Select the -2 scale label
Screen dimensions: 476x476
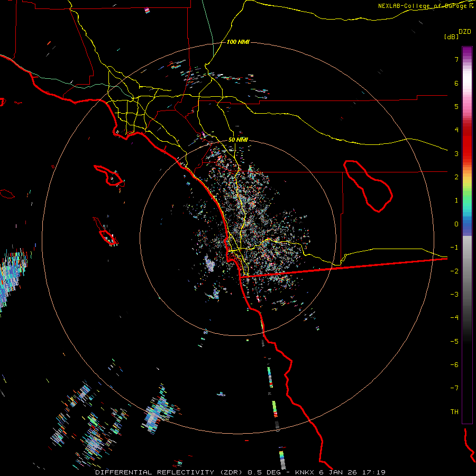[x=454, y=271]
